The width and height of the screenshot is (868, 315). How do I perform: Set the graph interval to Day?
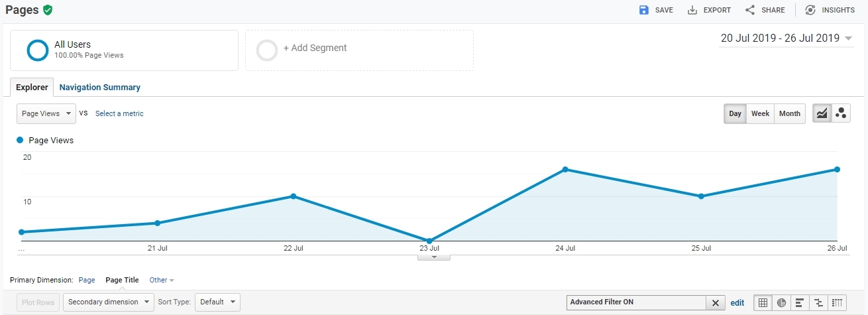pos(735,113)
